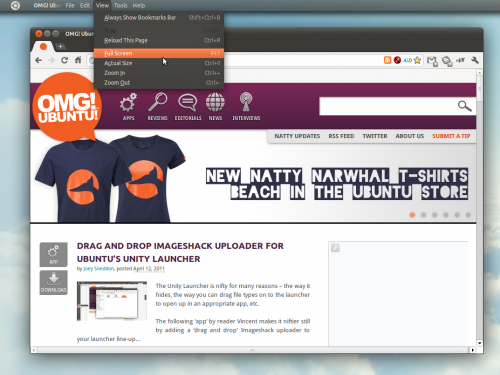This screenshot has height=375, width=500.
Task: Open new tab with plus button
Action: pos(60,47)
